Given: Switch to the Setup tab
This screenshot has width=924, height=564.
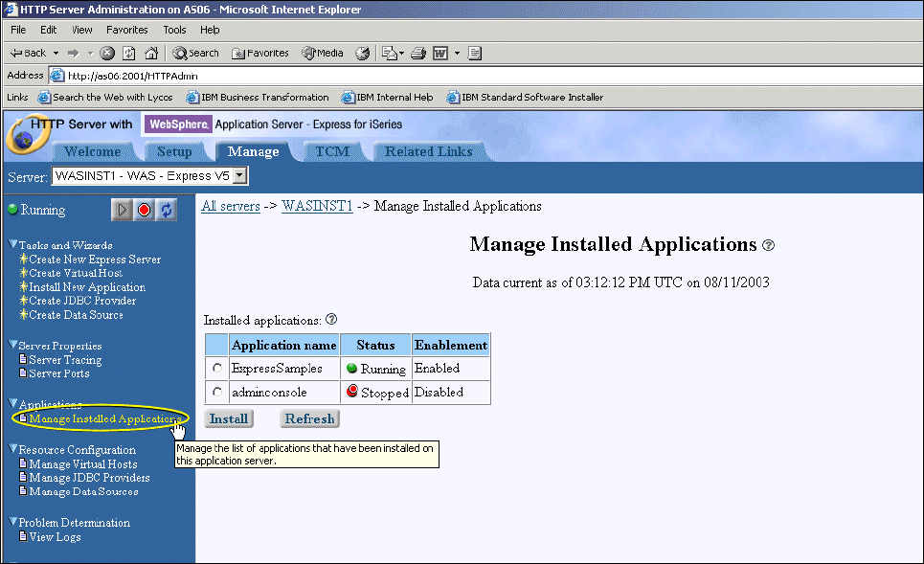Looking at the screenshot, I should click(175, 150).
